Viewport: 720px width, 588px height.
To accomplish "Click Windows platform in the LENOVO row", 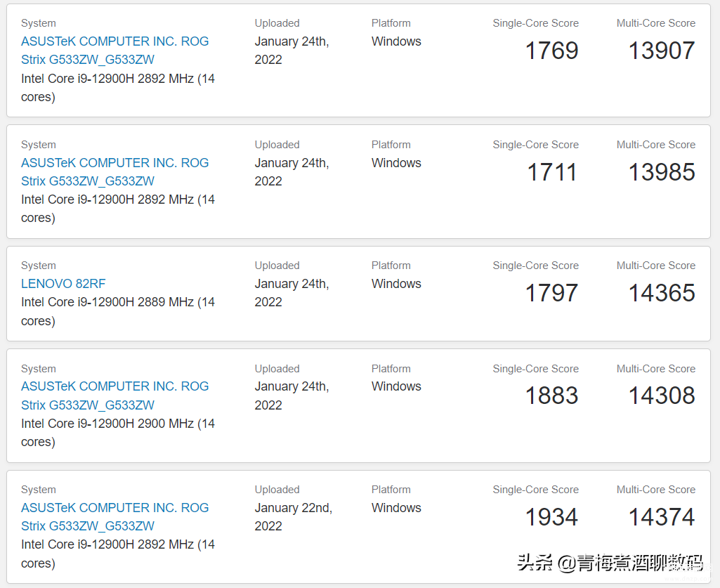I will coord(396,284).
